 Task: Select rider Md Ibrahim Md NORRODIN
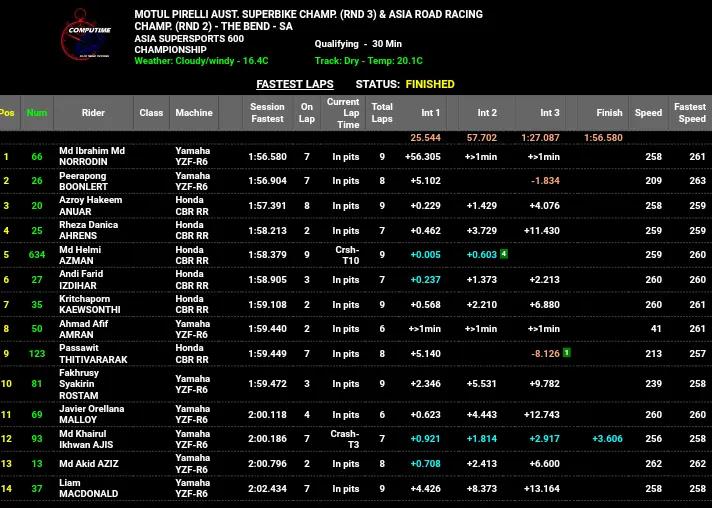pyautogui.click(x=92, y=156)
